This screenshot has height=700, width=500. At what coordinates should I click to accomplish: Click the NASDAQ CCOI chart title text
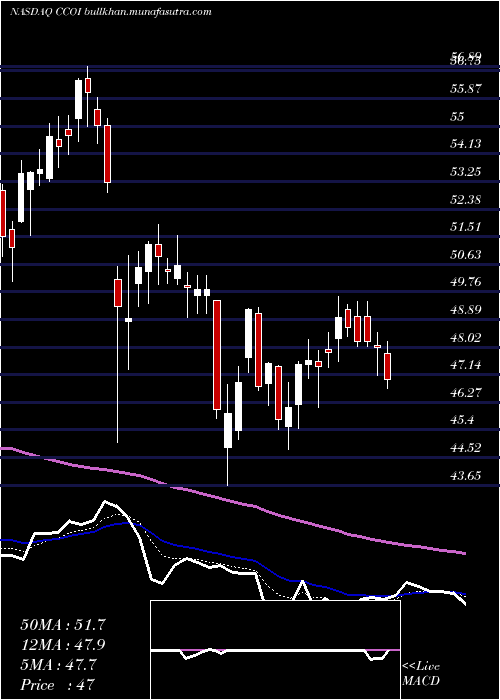(x=110, y=12)
